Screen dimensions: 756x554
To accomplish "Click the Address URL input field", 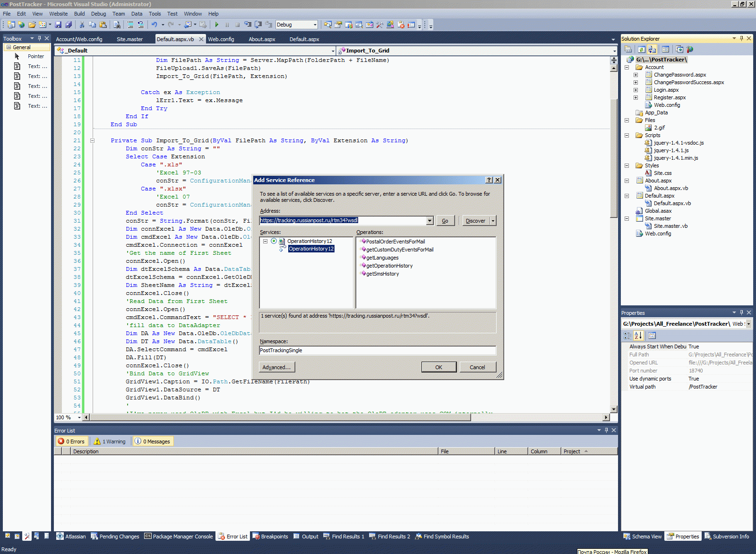I will [343, 221].
